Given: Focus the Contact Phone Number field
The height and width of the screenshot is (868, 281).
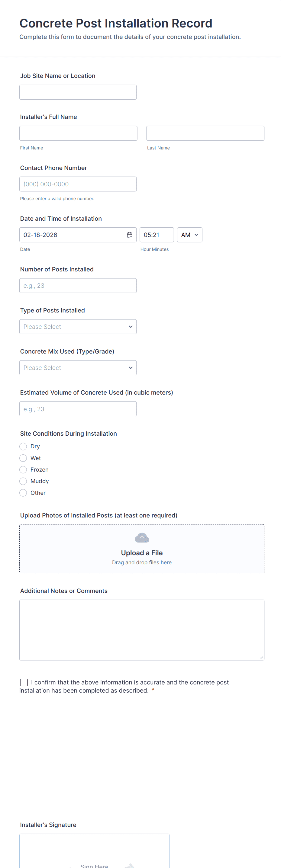Looking at the screenshot, I should click(x=78, y=184).
